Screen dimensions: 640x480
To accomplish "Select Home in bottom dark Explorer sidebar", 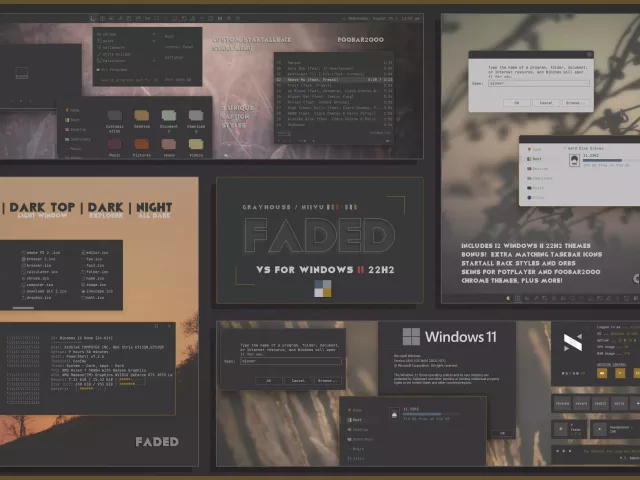I will coord(354,410).
